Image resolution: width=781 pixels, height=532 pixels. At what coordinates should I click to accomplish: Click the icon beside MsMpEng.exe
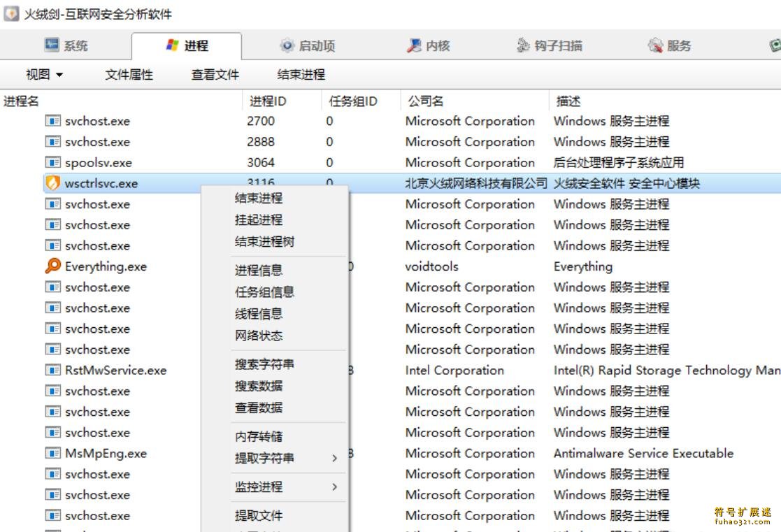pos(53,453)
